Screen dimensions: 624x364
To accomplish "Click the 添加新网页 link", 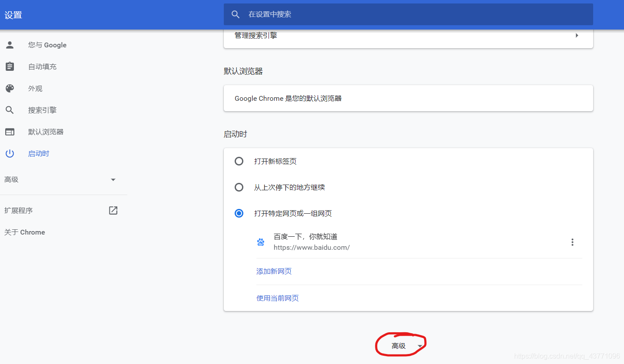I will (274, 271).
